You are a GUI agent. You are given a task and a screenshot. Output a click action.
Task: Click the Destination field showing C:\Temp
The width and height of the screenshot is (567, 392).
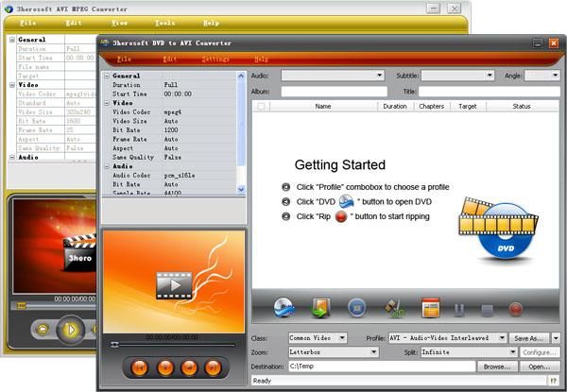pyautogui.click(x=382, y=366)
